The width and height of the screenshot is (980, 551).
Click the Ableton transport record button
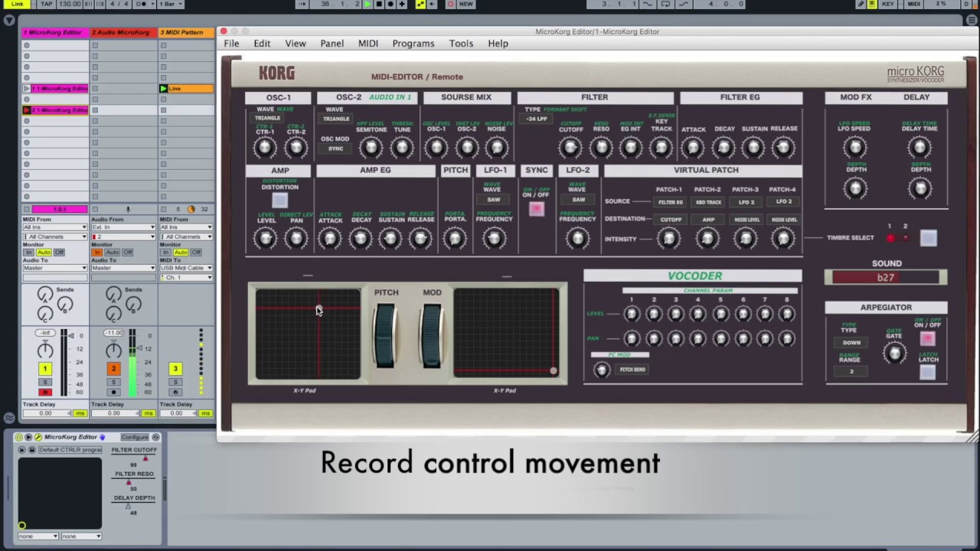tap(390, 4)
